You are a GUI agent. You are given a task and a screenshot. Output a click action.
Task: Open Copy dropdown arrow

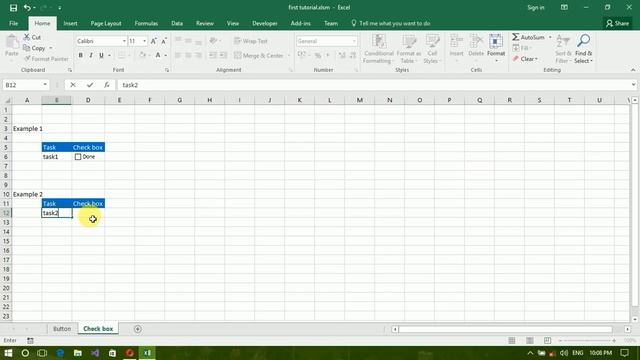[51, 48]
